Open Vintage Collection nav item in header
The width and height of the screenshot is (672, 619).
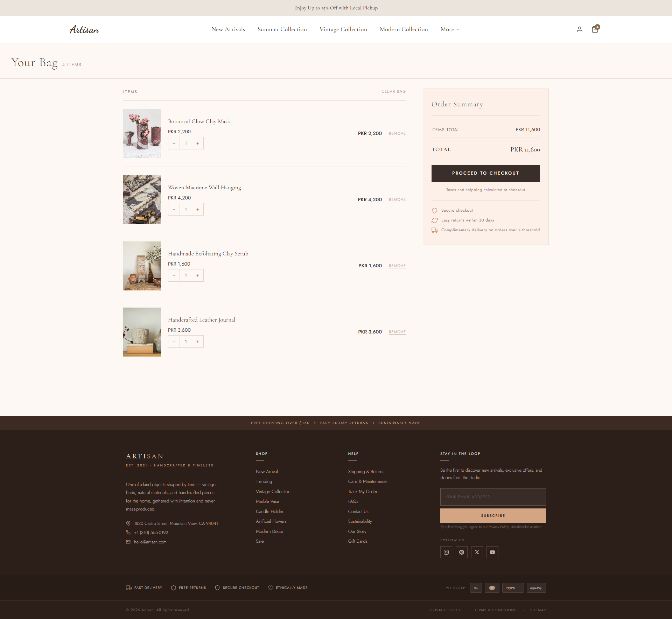(x=343, y=29)
